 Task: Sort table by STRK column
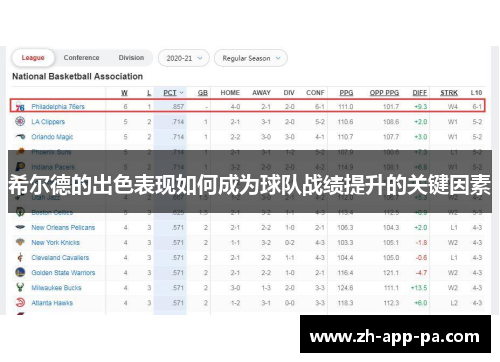[449, 93]
